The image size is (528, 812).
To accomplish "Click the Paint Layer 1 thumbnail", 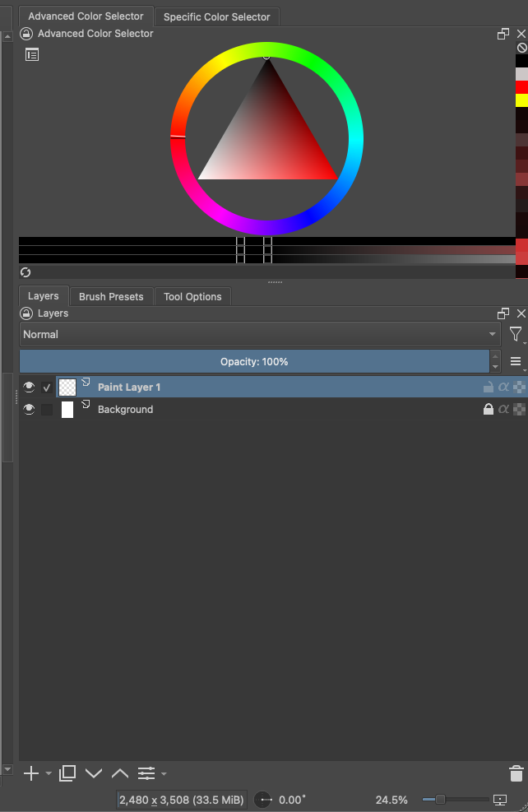I will [x=67, y=387].
